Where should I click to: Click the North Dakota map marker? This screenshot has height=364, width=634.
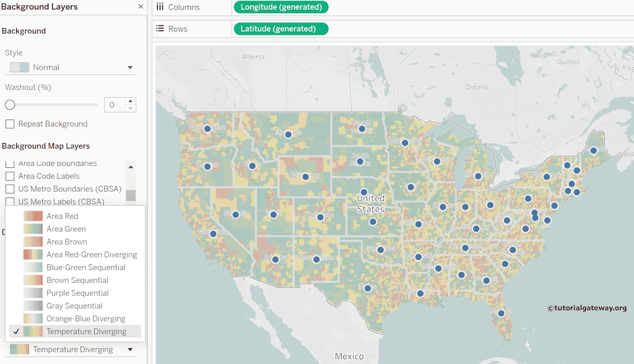(x=362, y=129)
